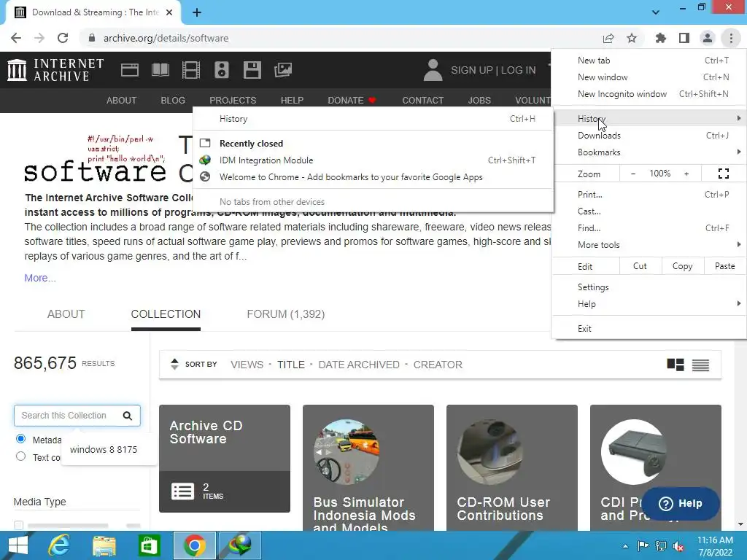Open File Explorer from taskbar
The height and width of the screenshot is (560, 747).
coord(104,545)
